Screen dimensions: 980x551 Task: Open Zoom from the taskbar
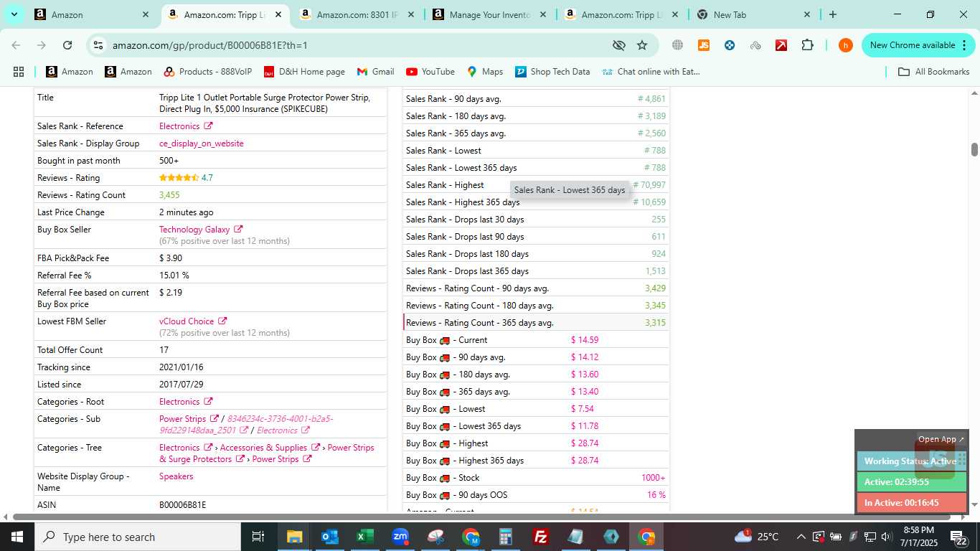pos(400,537)
